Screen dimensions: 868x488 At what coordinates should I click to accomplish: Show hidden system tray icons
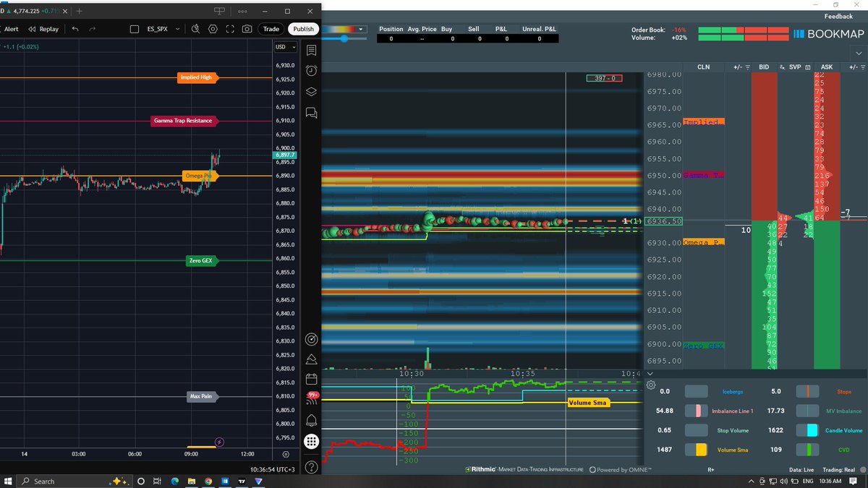pos(750,481)
